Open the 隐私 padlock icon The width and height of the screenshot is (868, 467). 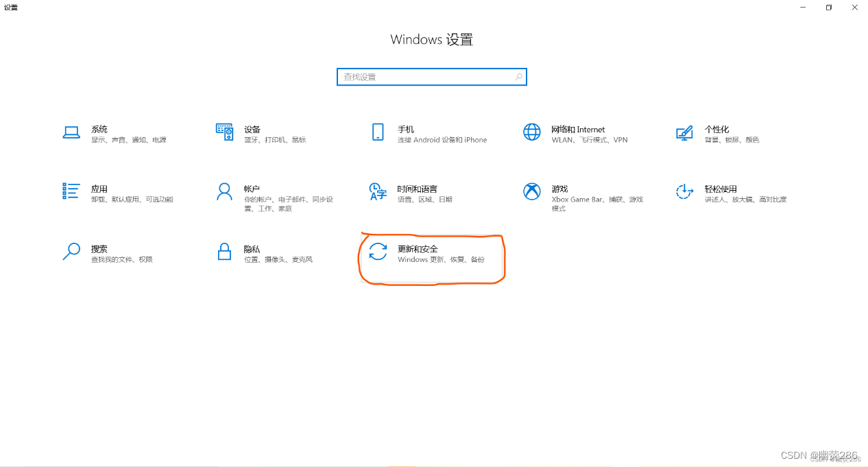tap(225, 252)
